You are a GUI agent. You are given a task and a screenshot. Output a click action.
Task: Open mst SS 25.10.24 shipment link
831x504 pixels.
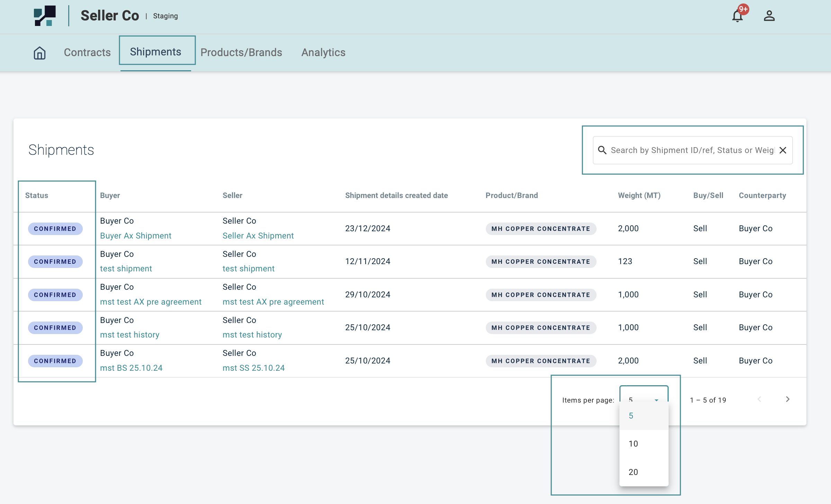coord(253,368)
